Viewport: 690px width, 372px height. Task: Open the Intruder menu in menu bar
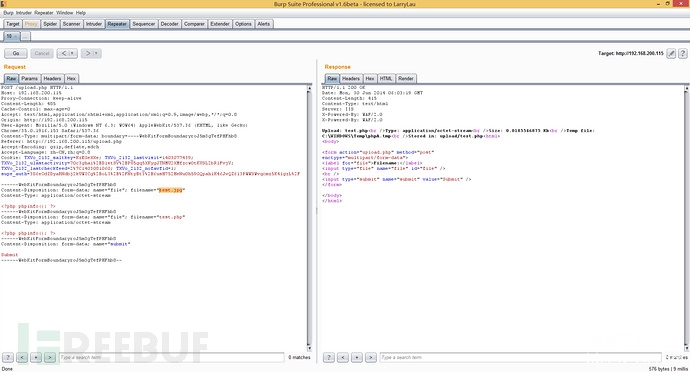pos(24,13)
